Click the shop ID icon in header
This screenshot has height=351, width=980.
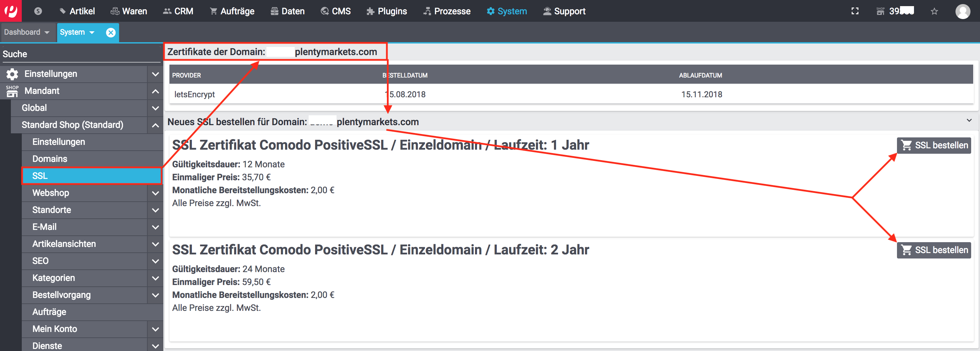tap(880, 11)
